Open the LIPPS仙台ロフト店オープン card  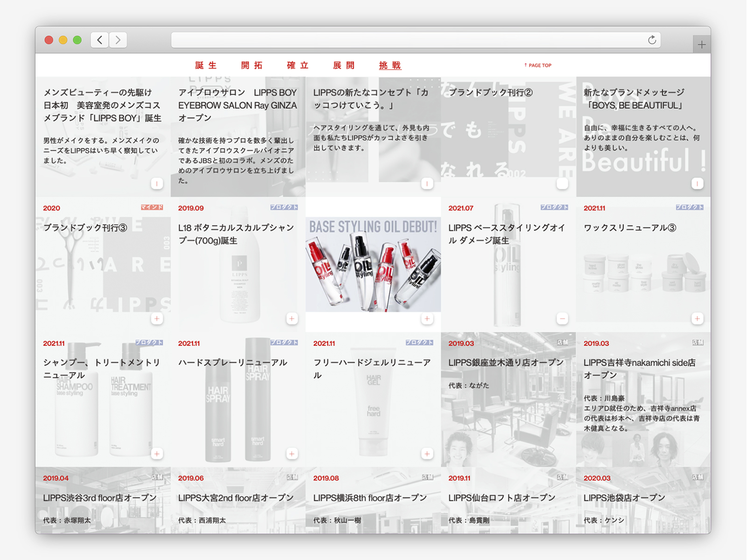508,500
